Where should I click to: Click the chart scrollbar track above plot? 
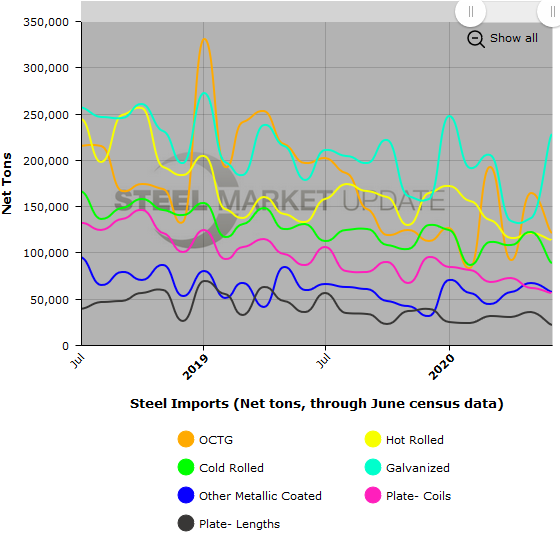pos(268,11)
